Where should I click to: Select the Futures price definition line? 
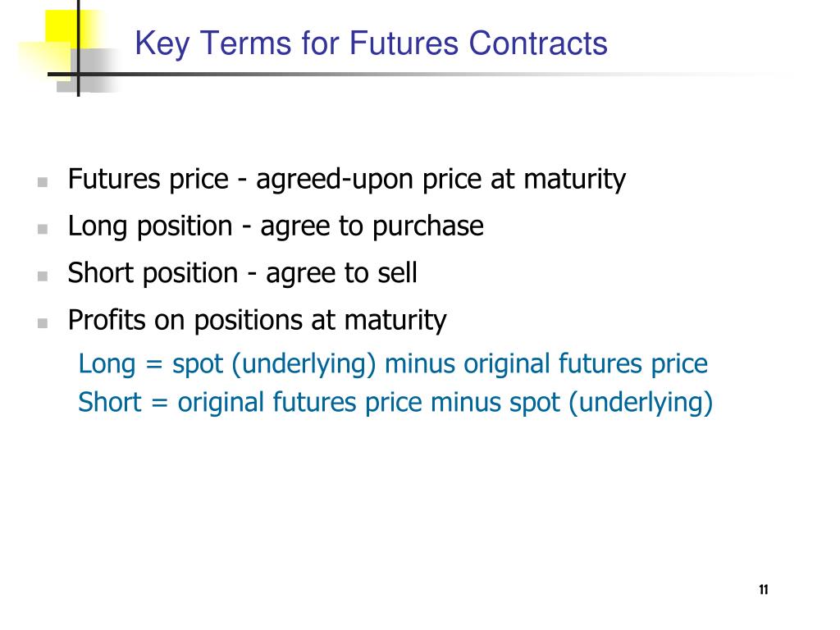(x=347, y=180)
